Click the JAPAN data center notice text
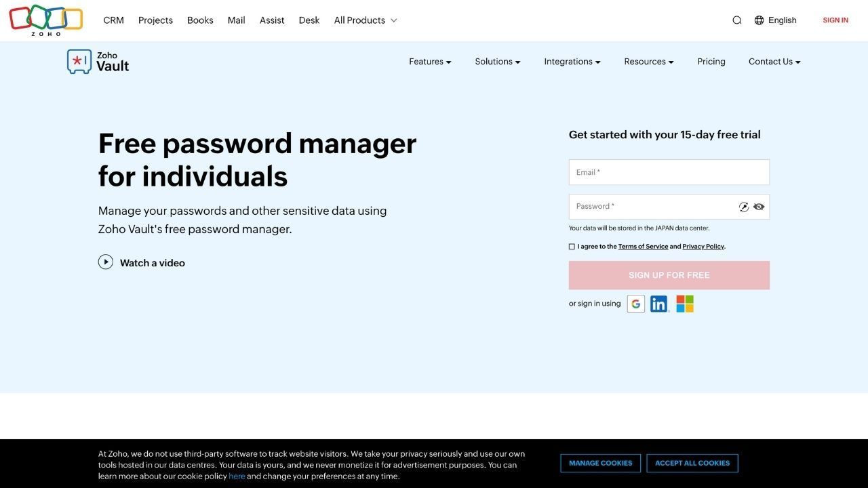Image resolution: width=868 pixels, height=488 pixels. (x=639, y=228)
